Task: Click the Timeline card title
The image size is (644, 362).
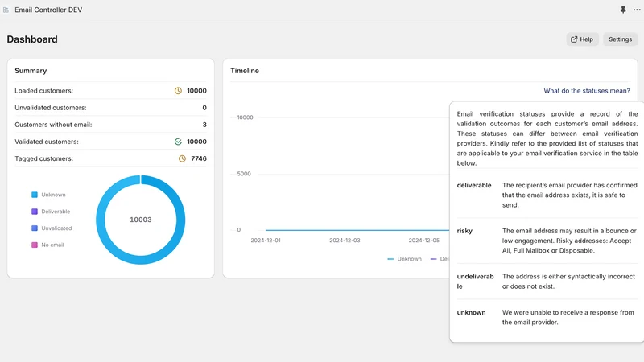Action: [x=245, y=71]
